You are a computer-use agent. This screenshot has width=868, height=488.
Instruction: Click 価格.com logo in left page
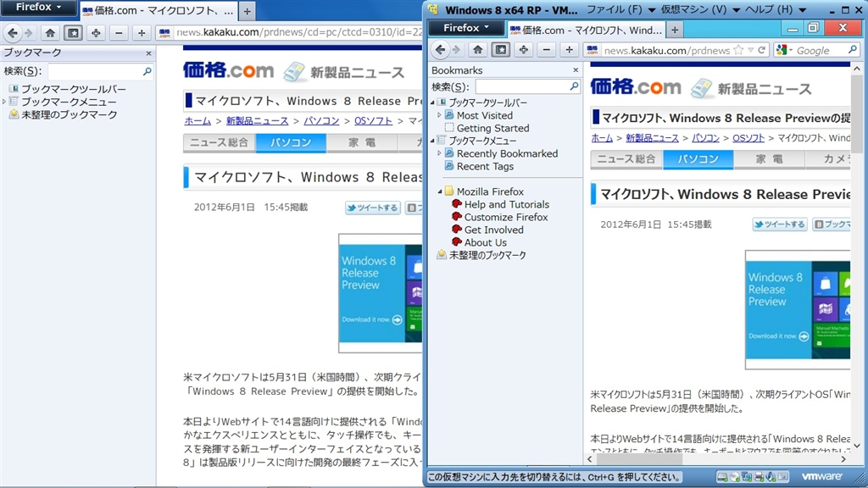(x=229, y=71)
